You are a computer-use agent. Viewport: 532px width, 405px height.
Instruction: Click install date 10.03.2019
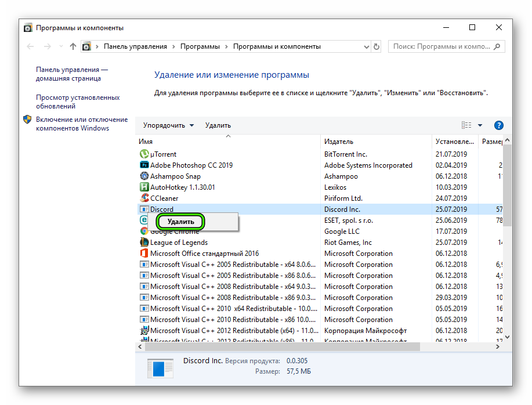coord(451,187)
